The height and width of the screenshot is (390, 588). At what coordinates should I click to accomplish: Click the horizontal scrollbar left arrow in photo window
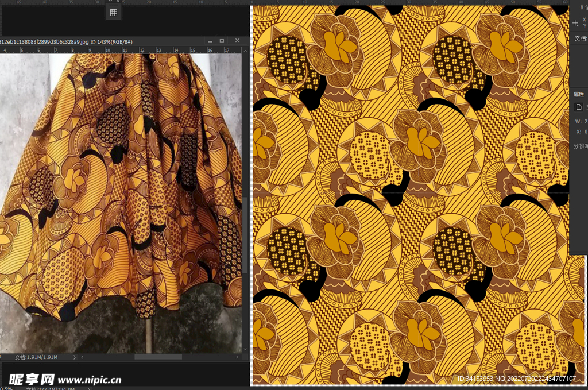point(82,357)
